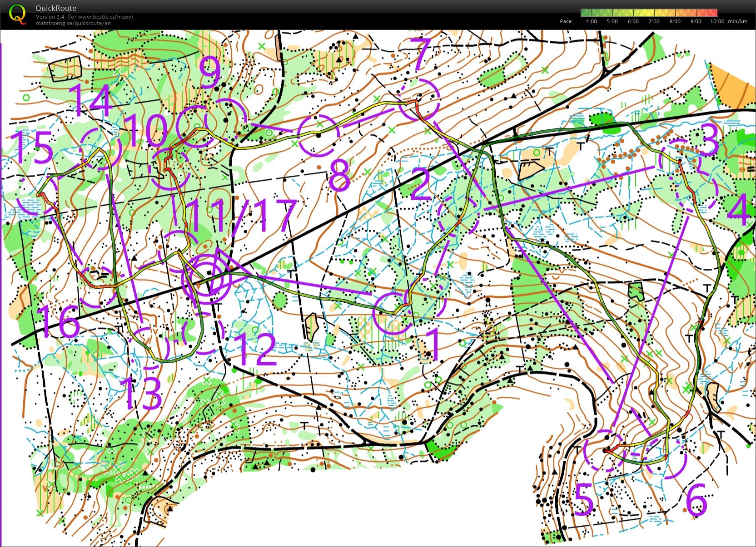Click the min/km unit label
756x547 pixels.
[x=738, y=21]
